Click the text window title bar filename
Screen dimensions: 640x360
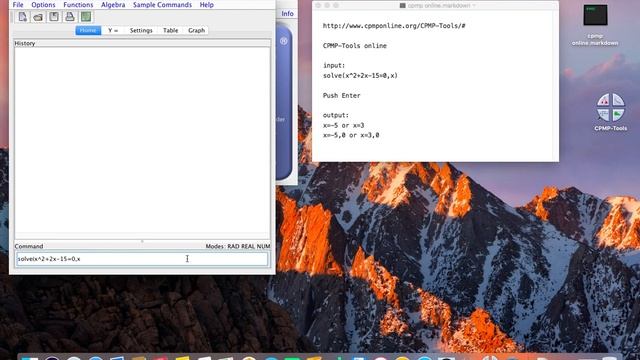[438, 6]
